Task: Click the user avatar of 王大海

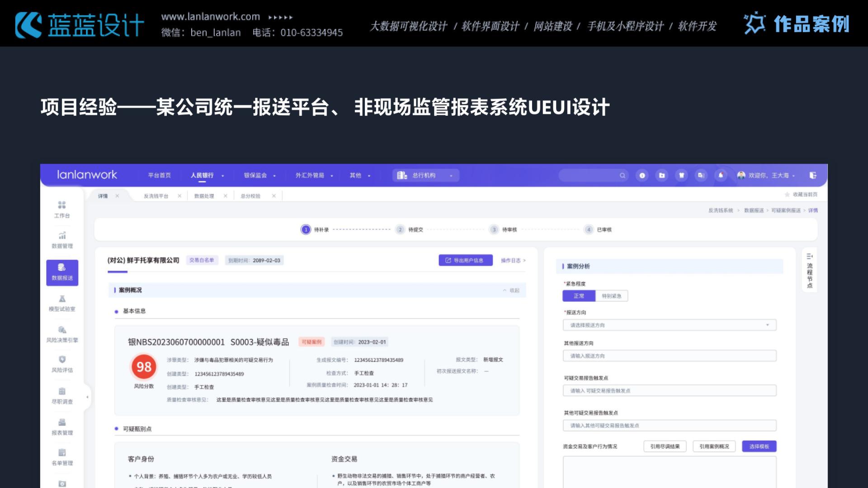Action: point(741,175)
